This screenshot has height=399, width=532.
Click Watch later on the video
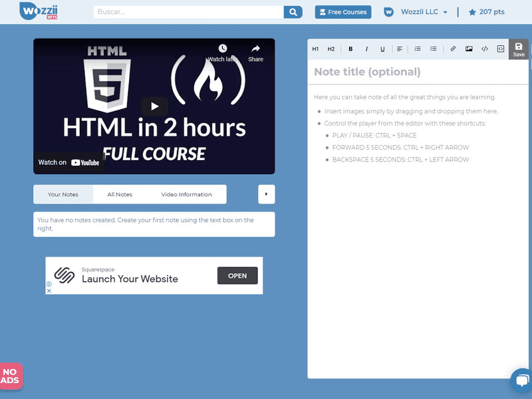[222, 53]
